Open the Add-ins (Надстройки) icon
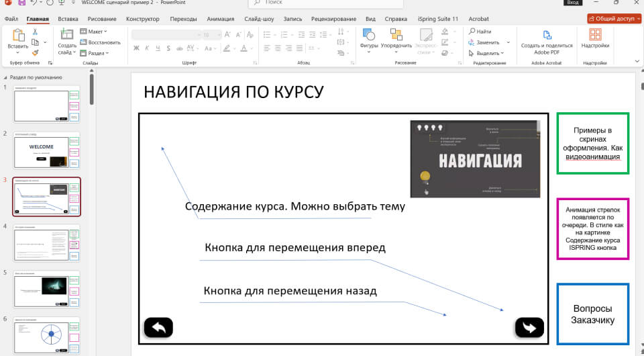The height and width of the screenshot is (356, 644). point(595,35)
